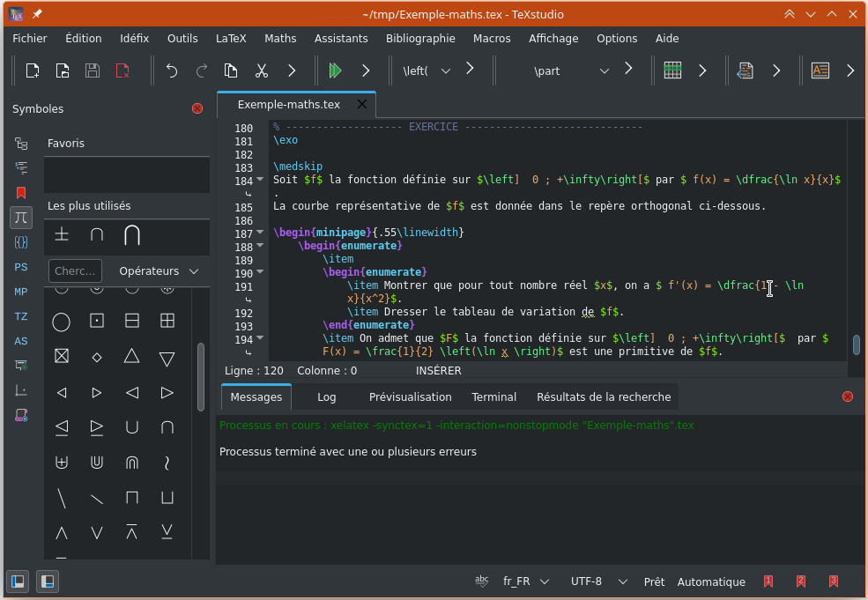Open the Bibliographie menu
868x600 pixels.
(x=420, y=38)
